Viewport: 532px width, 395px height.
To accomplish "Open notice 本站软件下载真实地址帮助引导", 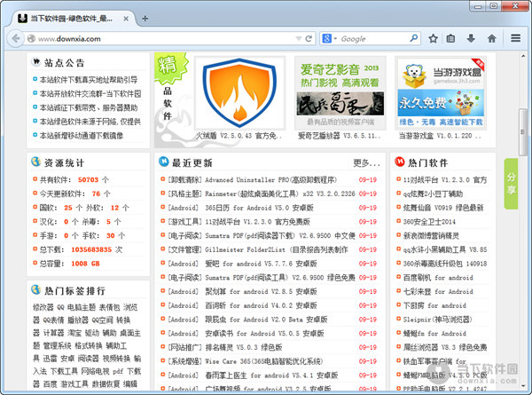I will point(89,80).
